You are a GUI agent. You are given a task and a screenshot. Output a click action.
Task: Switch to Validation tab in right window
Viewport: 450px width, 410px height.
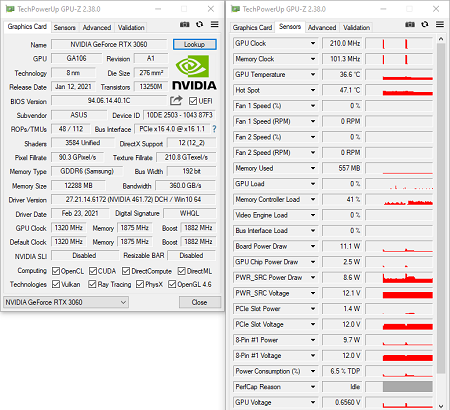click(356, 28)
